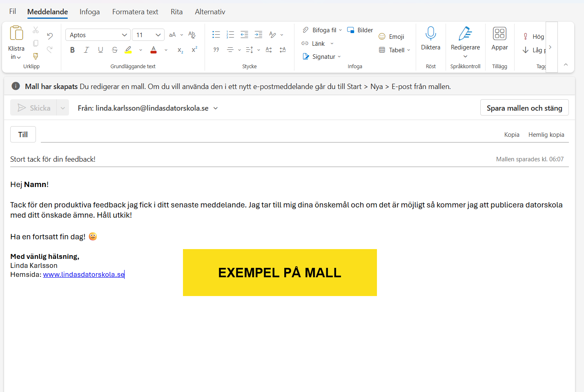Undo the last action
Image resolution: width=584 pixels, height=392 pixels.
pos(50,36)
